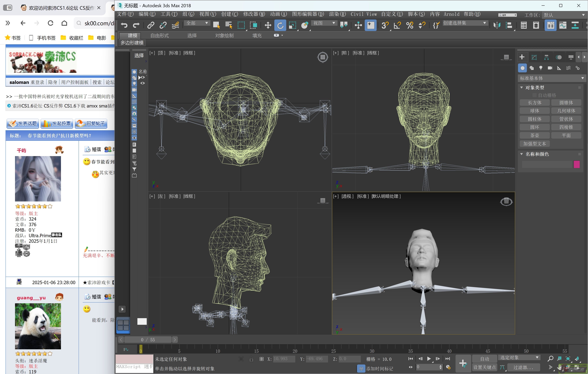Open the Curve Editor toolbar icon
The image size is (588, 374).
(x=563, y=25)
